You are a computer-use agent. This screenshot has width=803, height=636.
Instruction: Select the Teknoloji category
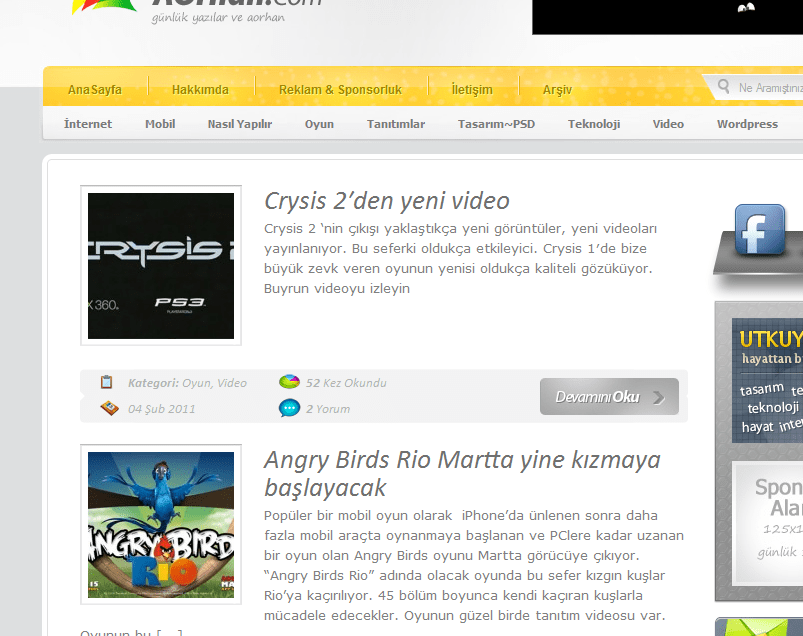click(594, 124)
